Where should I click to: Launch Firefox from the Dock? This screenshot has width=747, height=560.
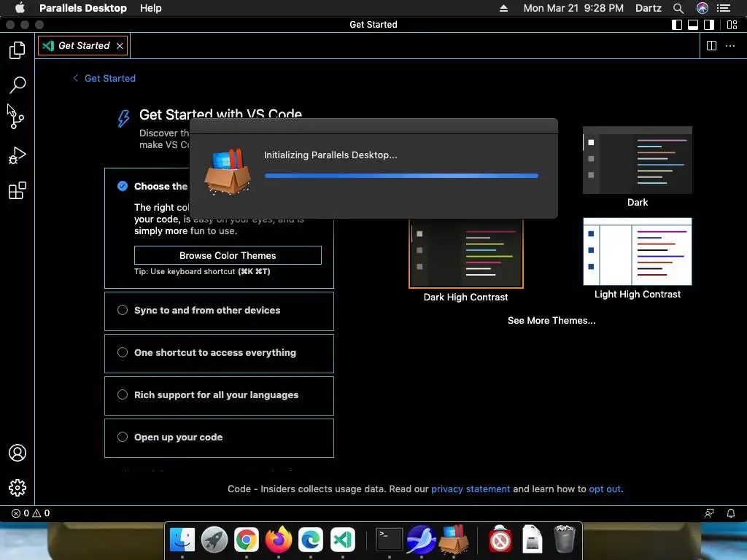tap(278, 540)
